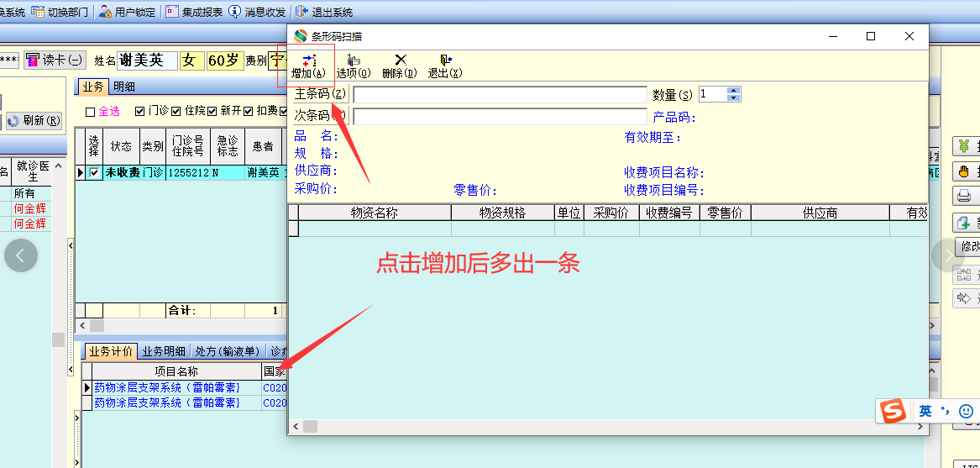Click the 未收费 status cell
The image size is (980, 468).
[x=121, y=173]
